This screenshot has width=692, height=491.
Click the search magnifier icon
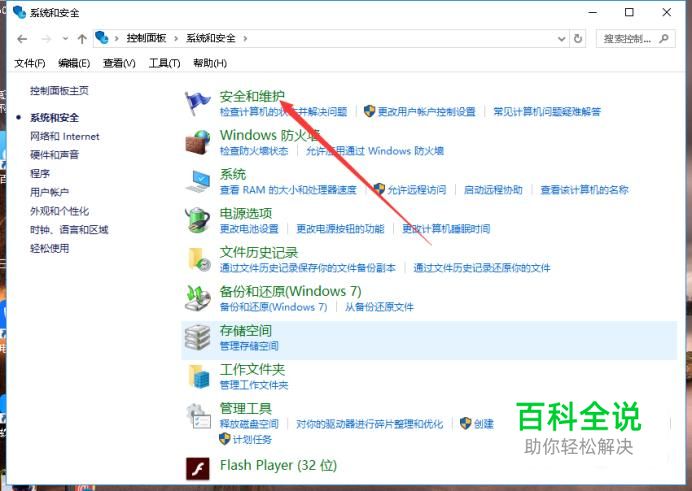pyautogui.click(x=664, y=39)
